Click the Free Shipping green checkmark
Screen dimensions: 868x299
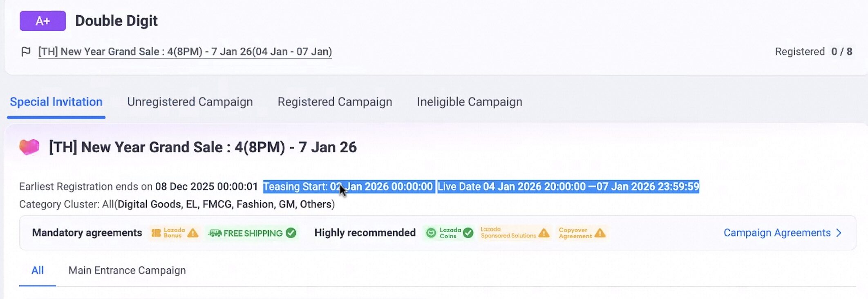tap(291, 233)
